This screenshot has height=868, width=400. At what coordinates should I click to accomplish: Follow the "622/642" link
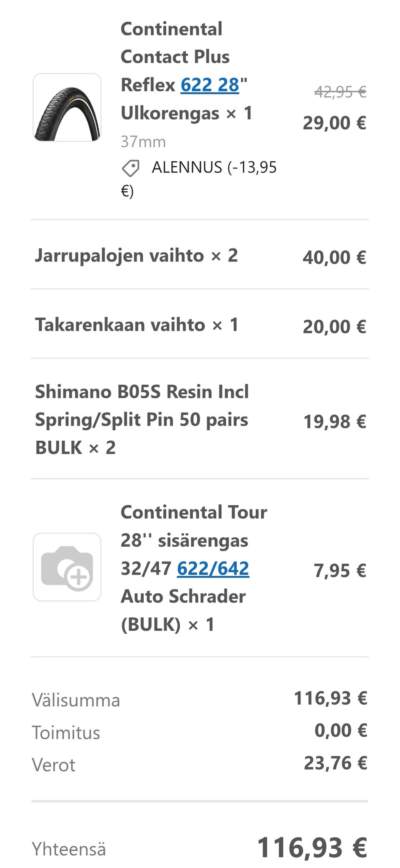[213, 568]
